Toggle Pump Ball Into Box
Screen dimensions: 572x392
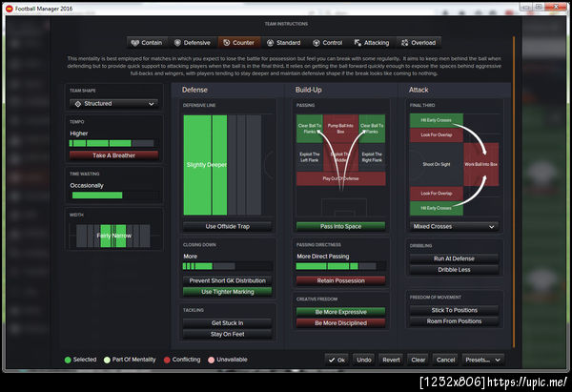pos(340,128)
